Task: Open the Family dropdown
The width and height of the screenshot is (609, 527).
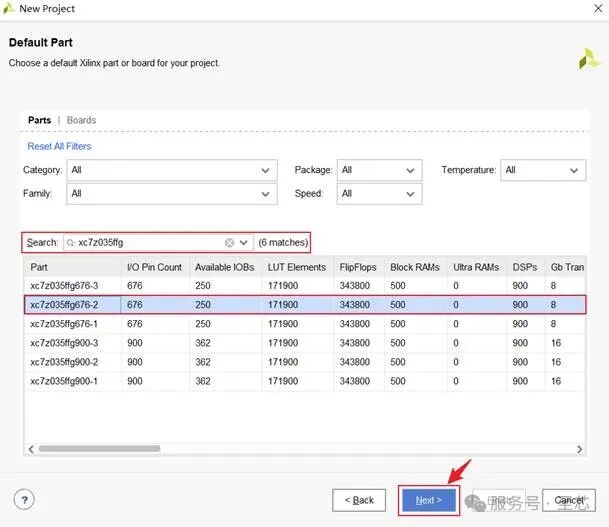Action: [x=171, y=193]
